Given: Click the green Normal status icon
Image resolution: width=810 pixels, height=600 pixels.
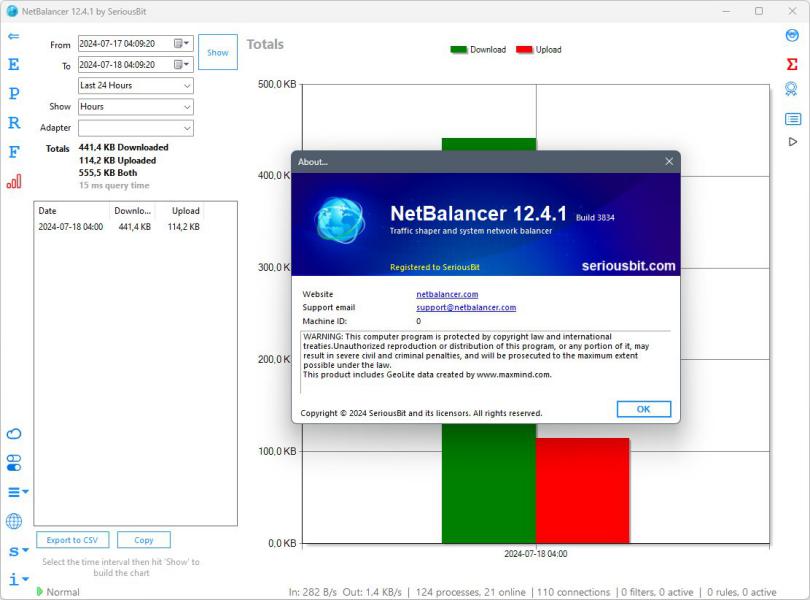Looking at the screenshot, I should [40, 591].
